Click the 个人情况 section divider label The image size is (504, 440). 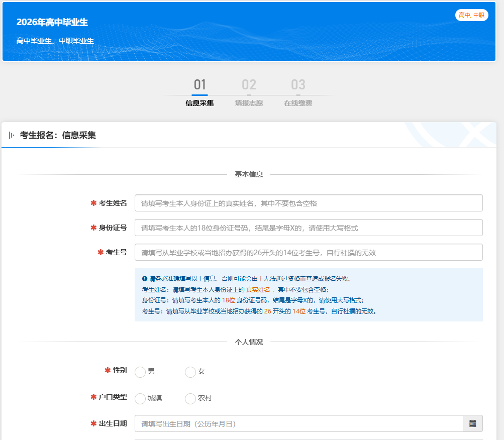(x=249, y=342)
